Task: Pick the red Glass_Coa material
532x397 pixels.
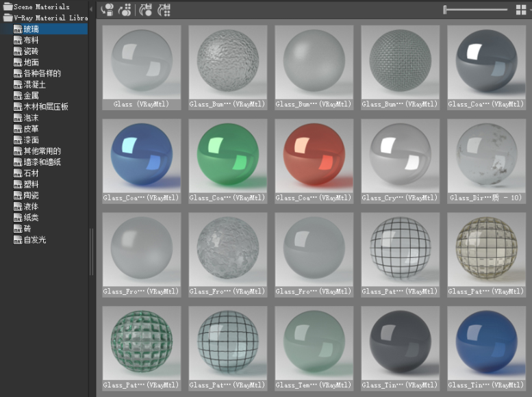Action: pyautogui.click(x=314, y=161)
